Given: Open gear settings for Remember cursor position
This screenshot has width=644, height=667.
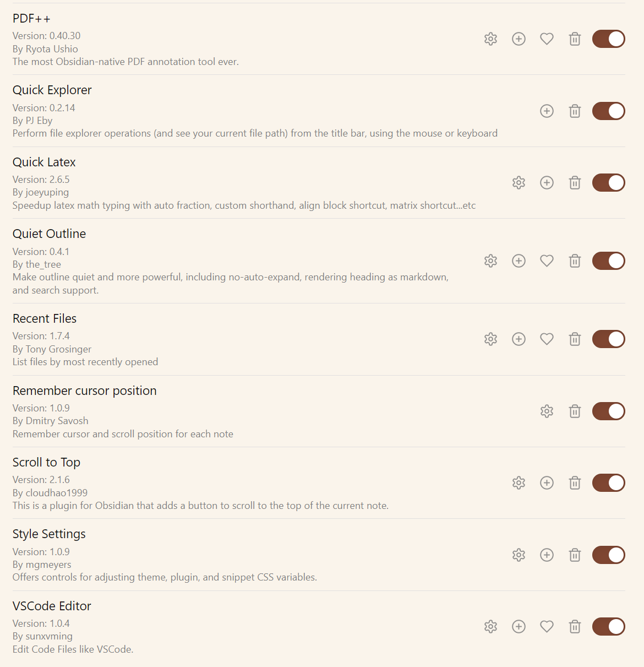Looking at the screenshot, I should [547, 411].
